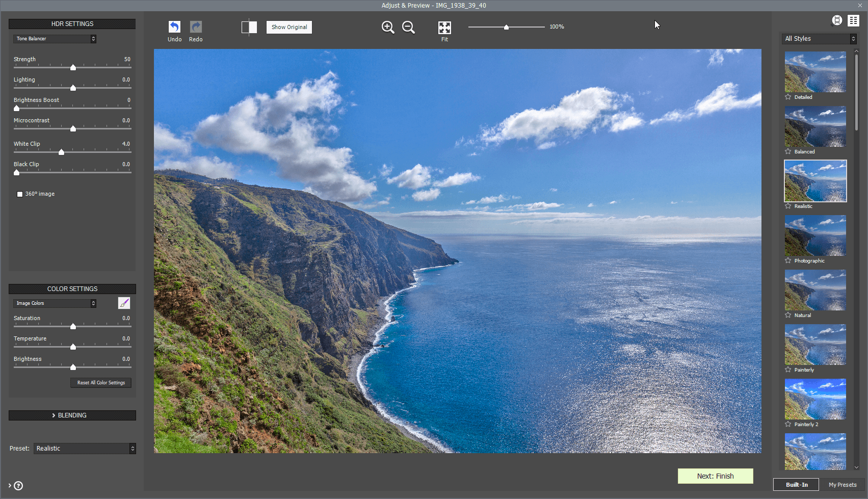Viewport: 868px width, 499px height.
Task: Open the Image Colors dropdown
Action: [55, 303]
